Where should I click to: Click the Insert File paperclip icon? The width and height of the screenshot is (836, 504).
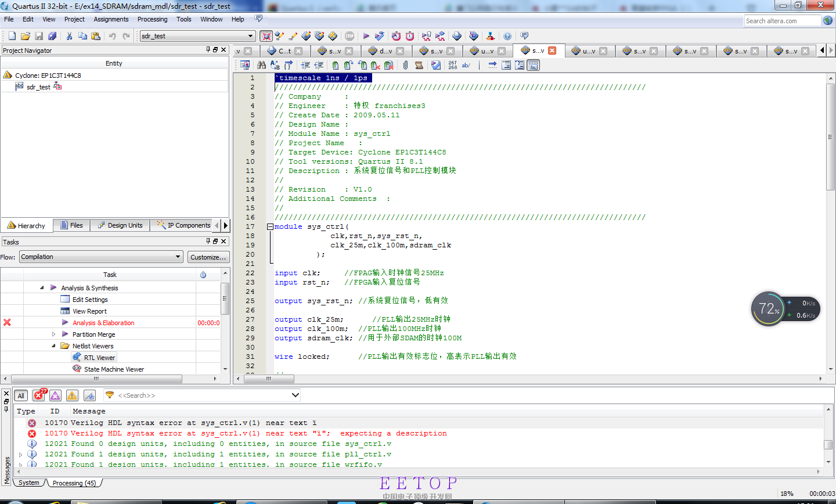(x=405, y=66)
